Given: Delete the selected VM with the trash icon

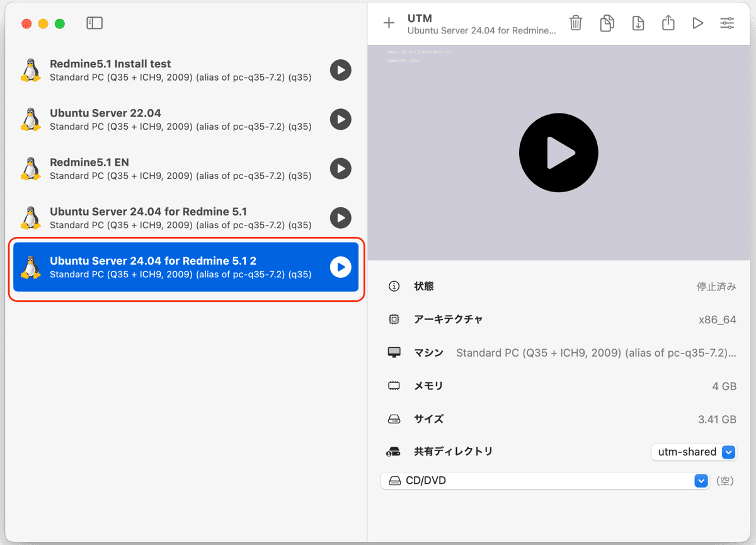Looking at the screenshot, I should 576,23.
